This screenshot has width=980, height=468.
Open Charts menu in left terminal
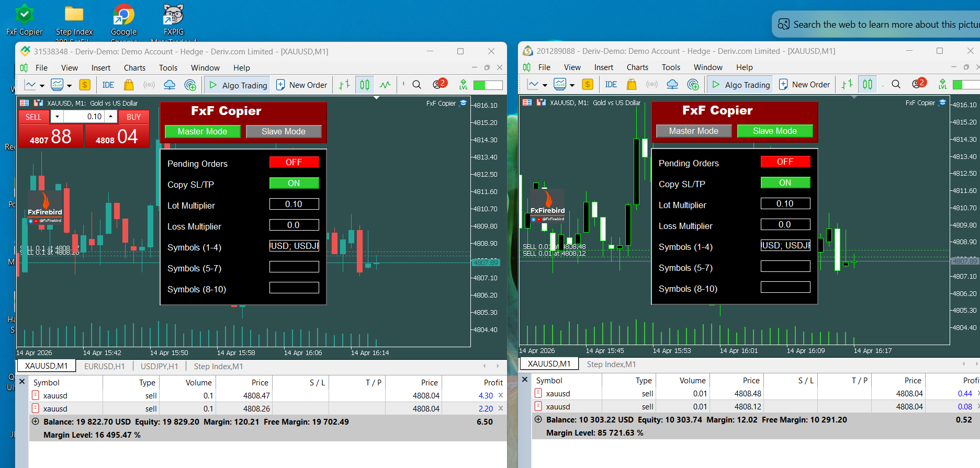[134, 68]
